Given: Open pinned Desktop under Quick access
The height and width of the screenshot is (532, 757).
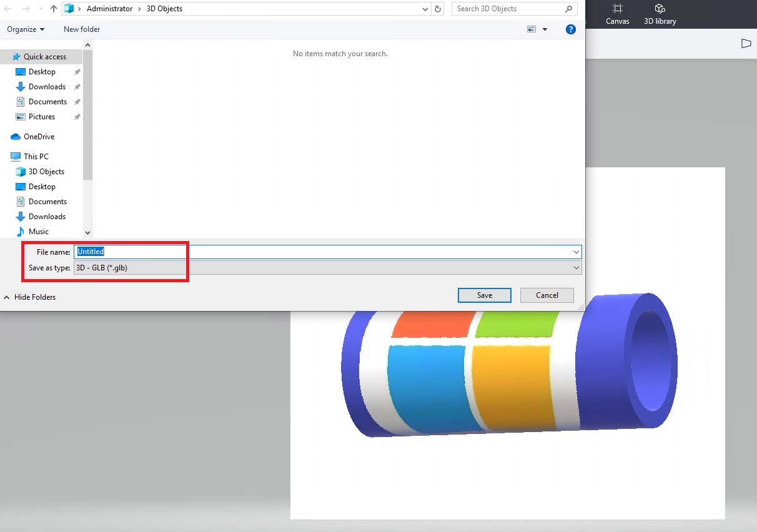Looking at the screenshot, I should click(x=42, y=72).
